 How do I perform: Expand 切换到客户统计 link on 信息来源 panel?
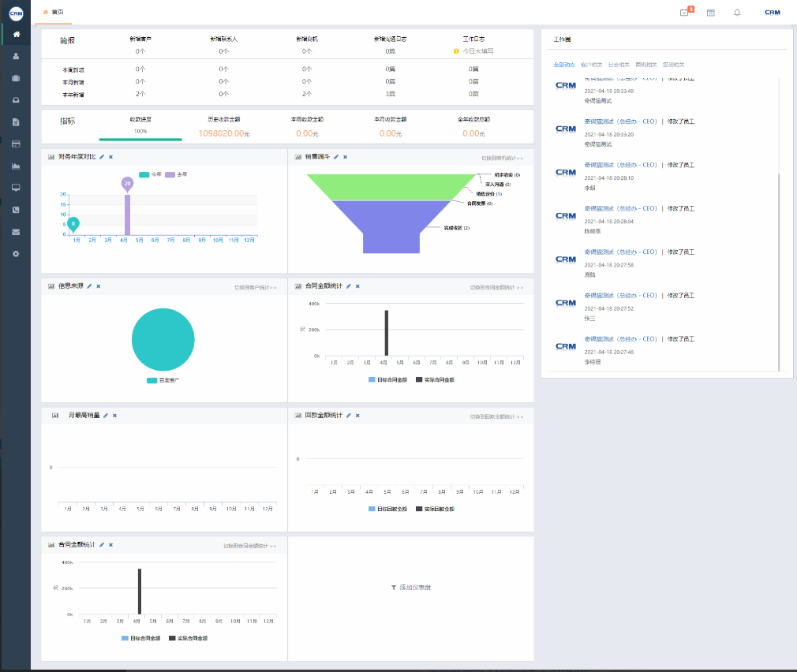256,288
